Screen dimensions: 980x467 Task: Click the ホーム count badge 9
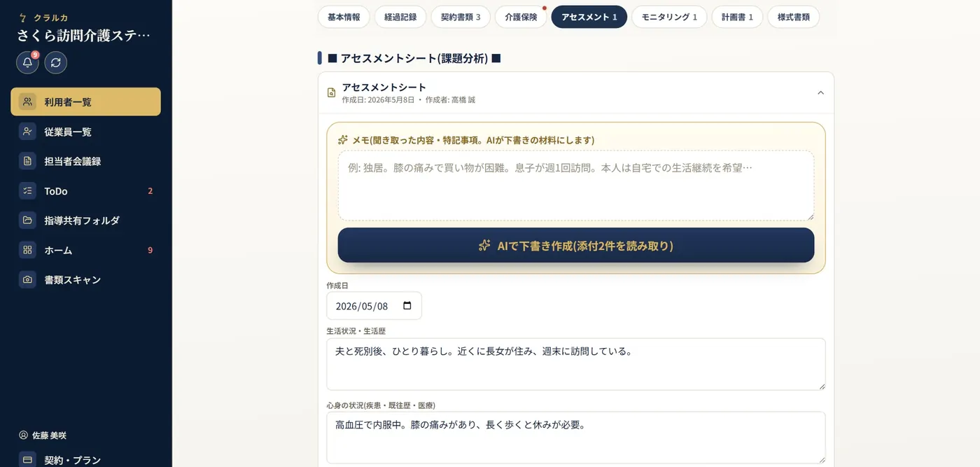click(150, 250)
